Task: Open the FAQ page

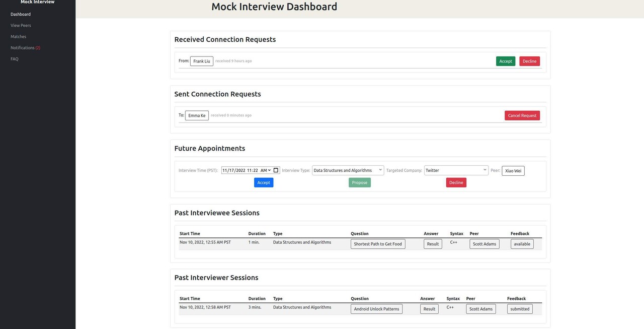Action: (x=14, y=58)
